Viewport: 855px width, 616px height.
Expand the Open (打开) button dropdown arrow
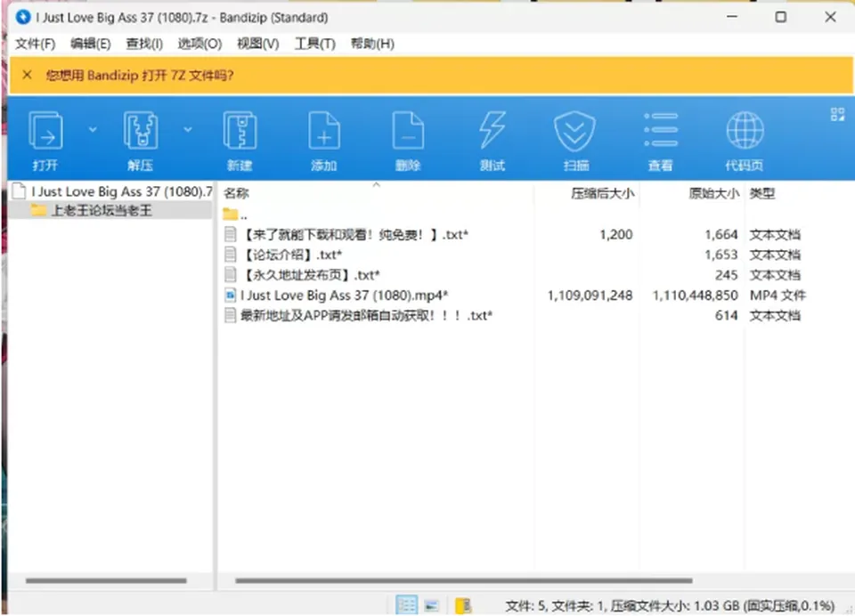click(93, 130)
